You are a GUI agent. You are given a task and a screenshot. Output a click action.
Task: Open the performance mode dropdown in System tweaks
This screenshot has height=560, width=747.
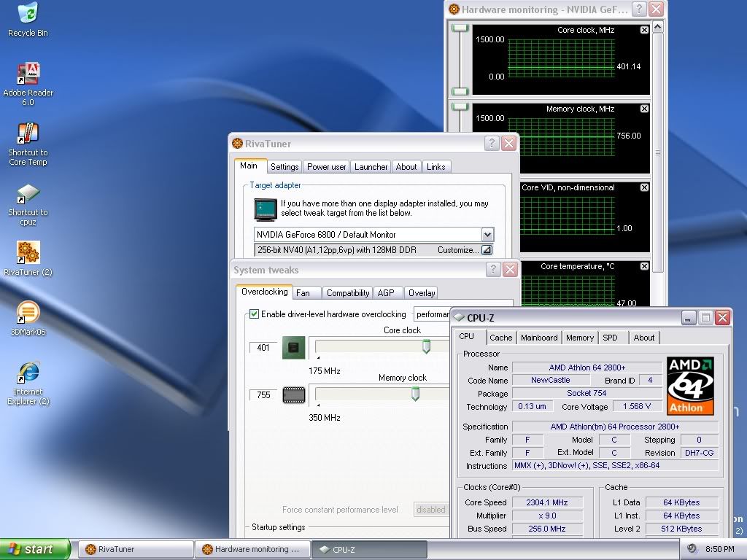tap(432, 314)
